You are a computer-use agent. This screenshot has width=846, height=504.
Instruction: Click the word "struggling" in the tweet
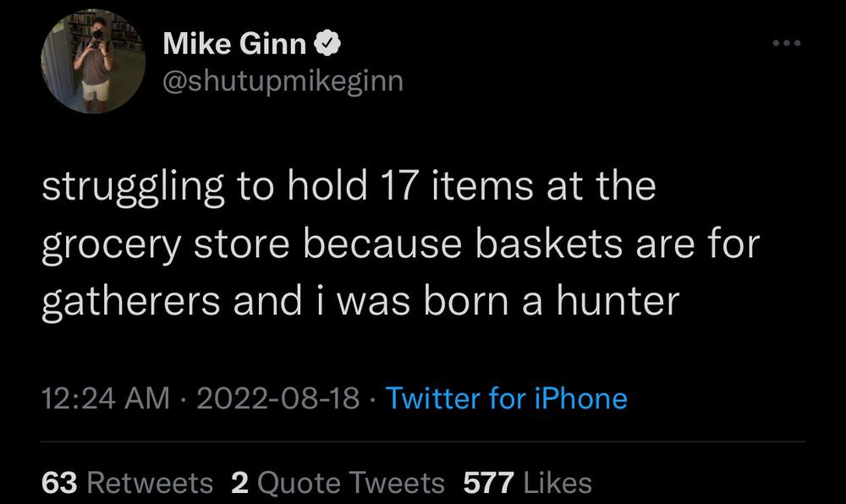pyautogui.click(x=134, y=187)
